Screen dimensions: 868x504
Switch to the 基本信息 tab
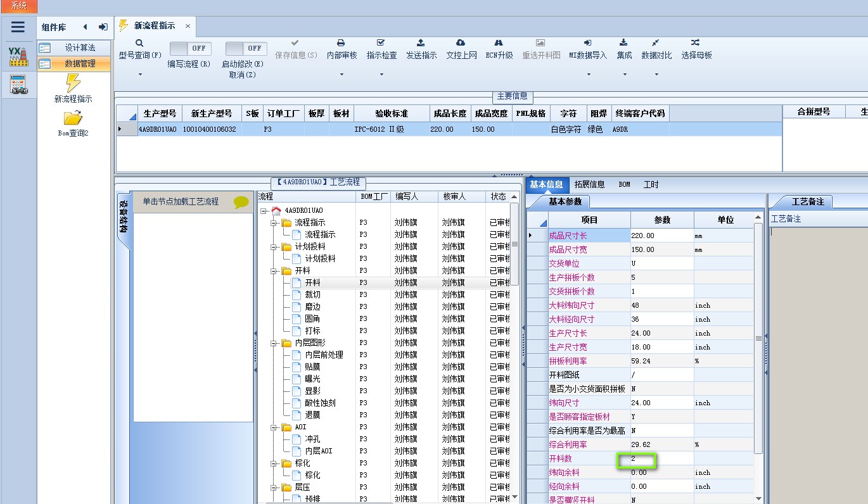(x=547, y=184)
